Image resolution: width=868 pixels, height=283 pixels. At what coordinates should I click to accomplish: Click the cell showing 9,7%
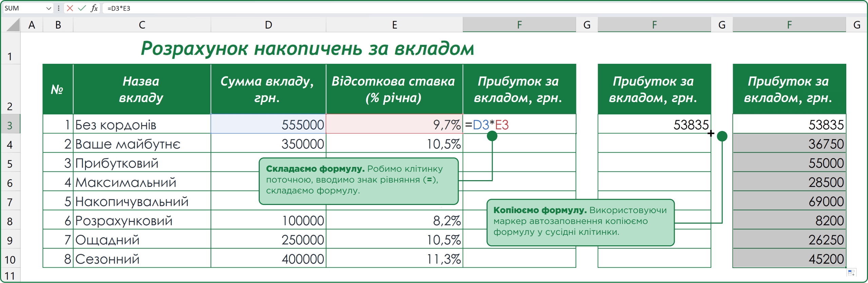tap(394, 124)
